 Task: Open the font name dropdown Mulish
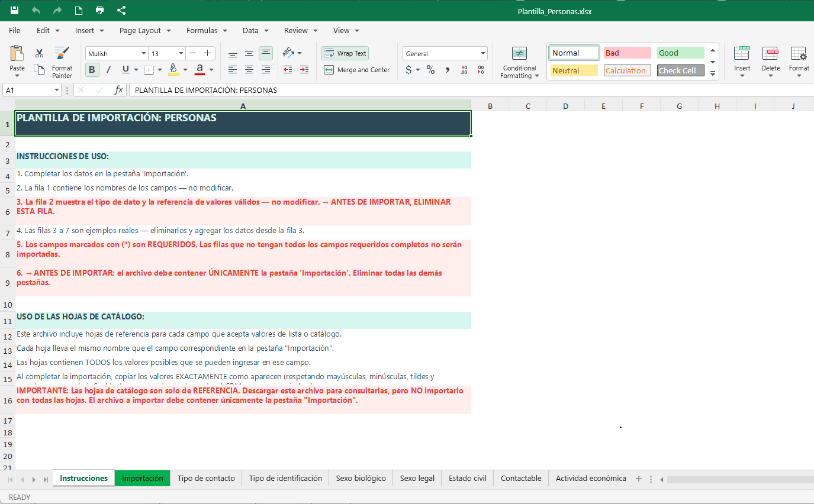click(144, 54)
